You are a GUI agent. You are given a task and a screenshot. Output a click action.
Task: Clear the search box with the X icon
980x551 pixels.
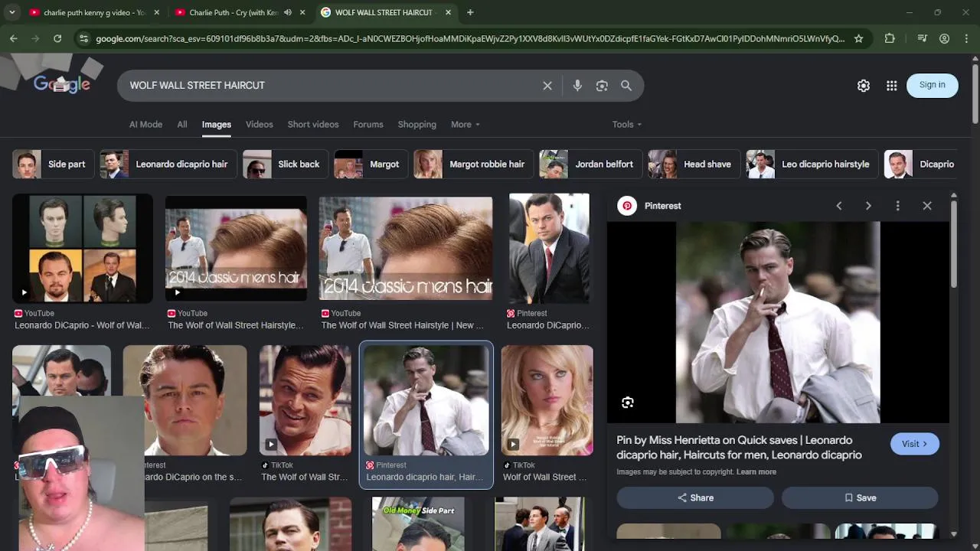[x=547, y=86]
